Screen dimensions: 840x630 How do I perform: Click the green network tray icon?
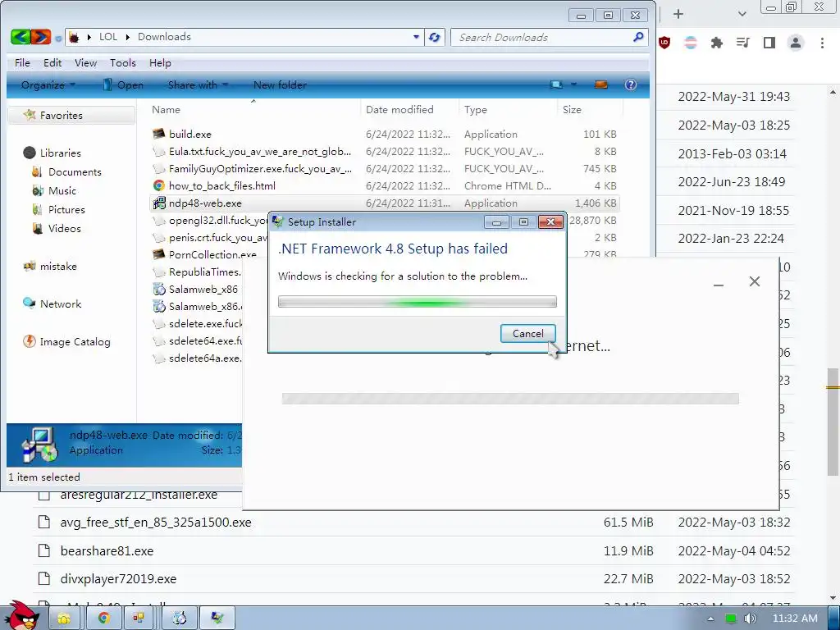[731, 619]
